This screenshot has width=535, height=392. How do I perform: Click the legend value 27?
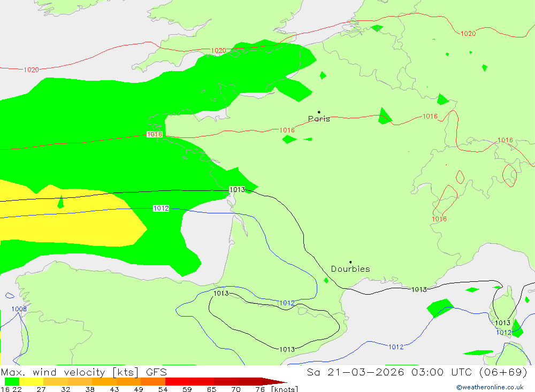41,389
